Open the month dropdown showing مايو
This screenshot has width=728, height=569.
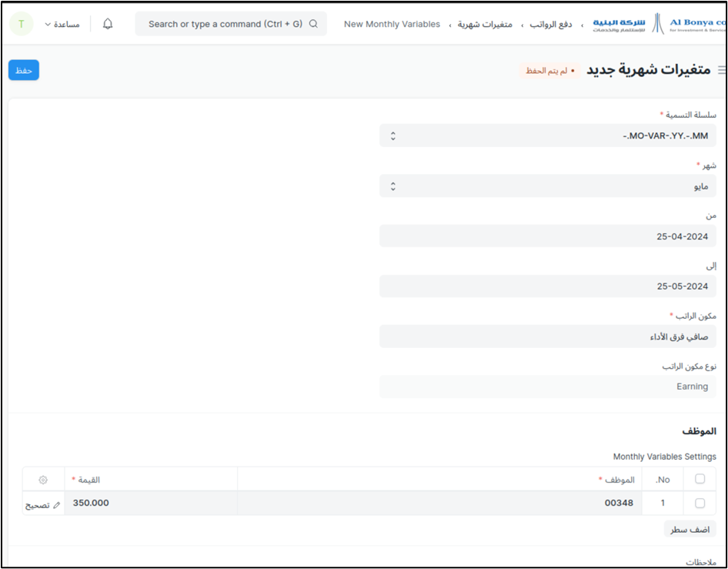coord(547,186)
